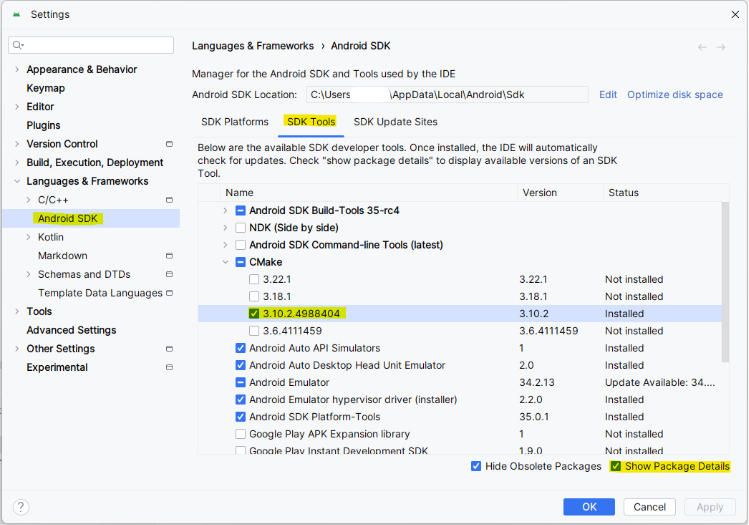Click the back navigation arrow icon
This screenshot has width=749, height=525.
[x=702, y=47]
